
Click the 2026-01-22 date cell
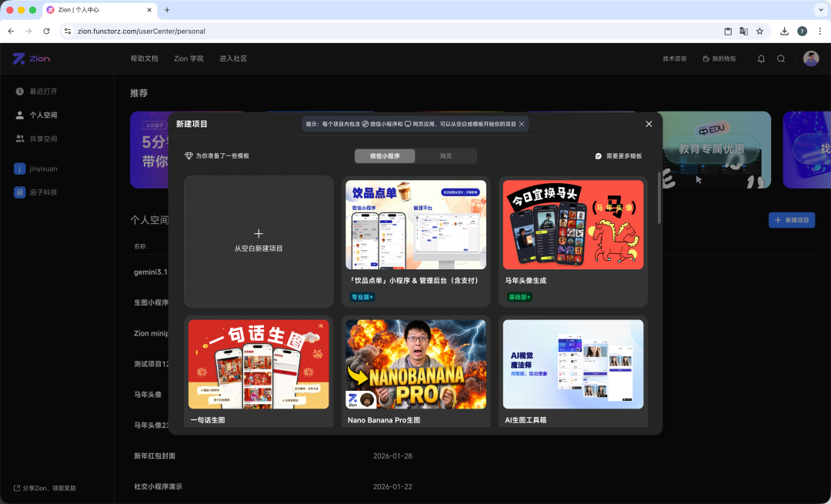(392, 486)
